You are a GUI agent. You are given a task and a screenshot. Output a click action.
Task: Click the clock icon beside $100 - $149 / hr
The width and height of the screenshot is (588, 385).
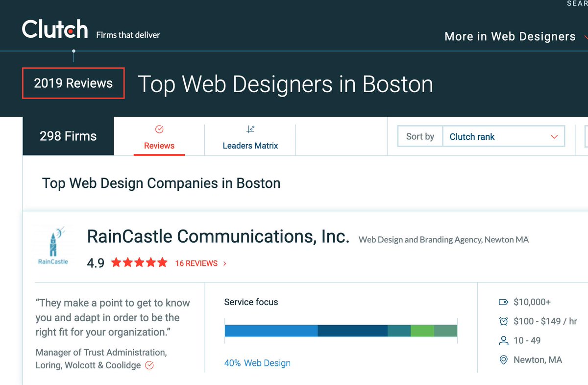[503, 321]
